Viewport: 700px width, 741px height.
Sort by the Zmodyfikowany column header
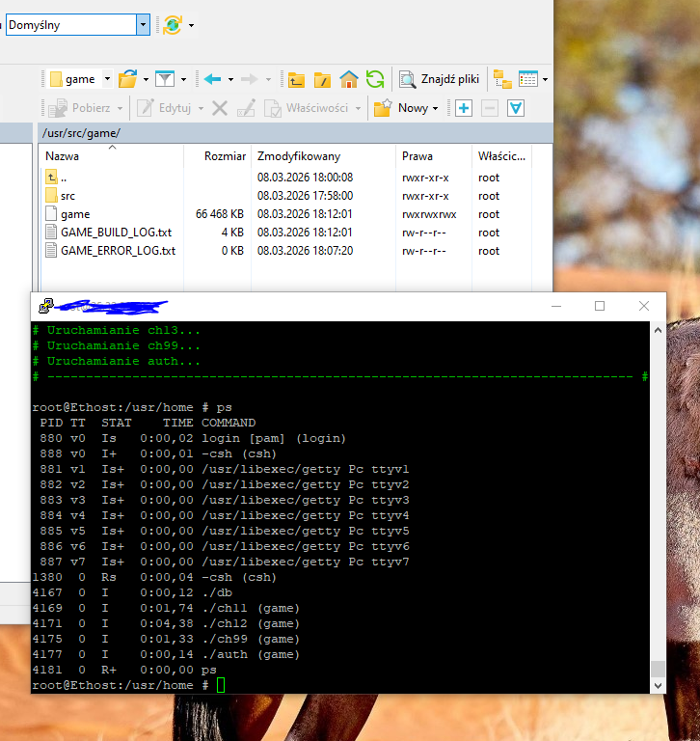point(299,155)
